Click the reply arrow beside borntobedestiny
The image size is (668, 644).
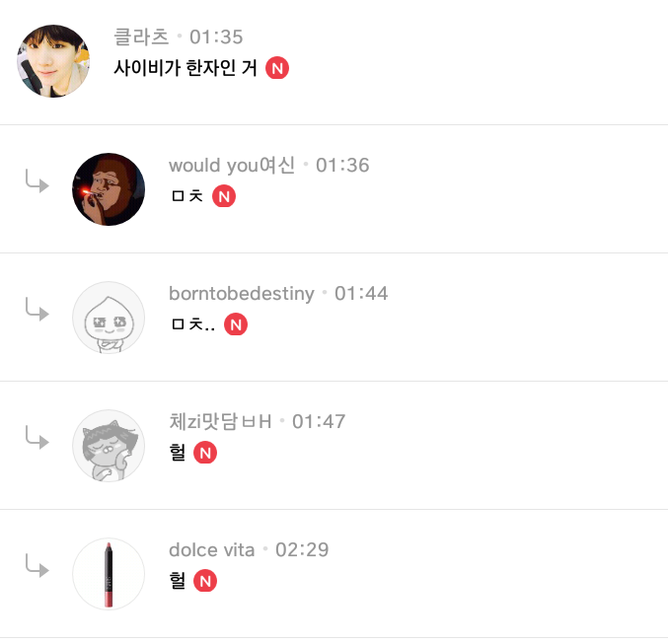tap(37, 310)
